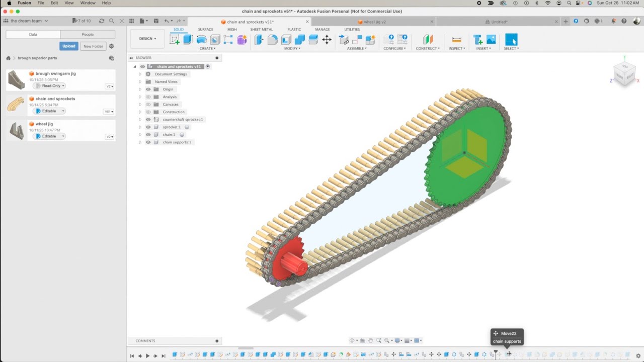Open the DESIGN workspace dropdown
The image size is (644, 362).
coord(147,39)
